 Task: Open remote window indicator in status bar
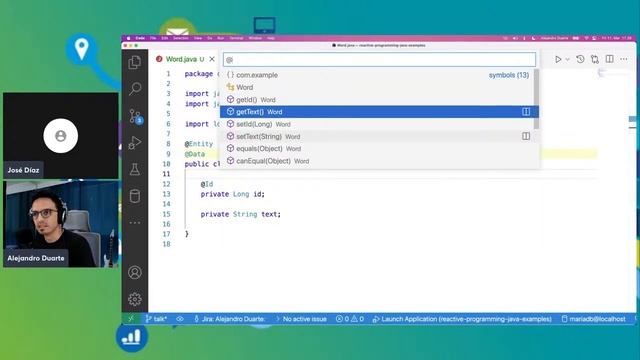click(131, 319)
